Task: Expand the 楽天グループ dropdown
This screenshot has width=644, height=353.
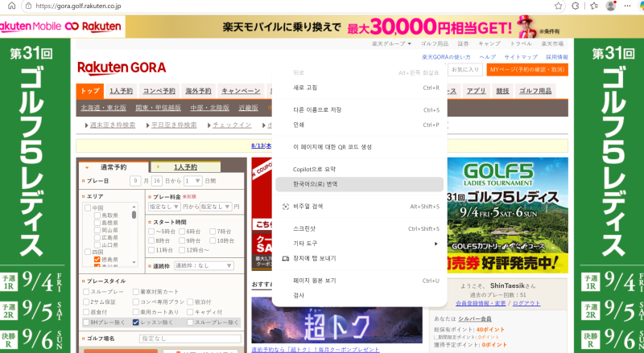Action: click(391, 43)
